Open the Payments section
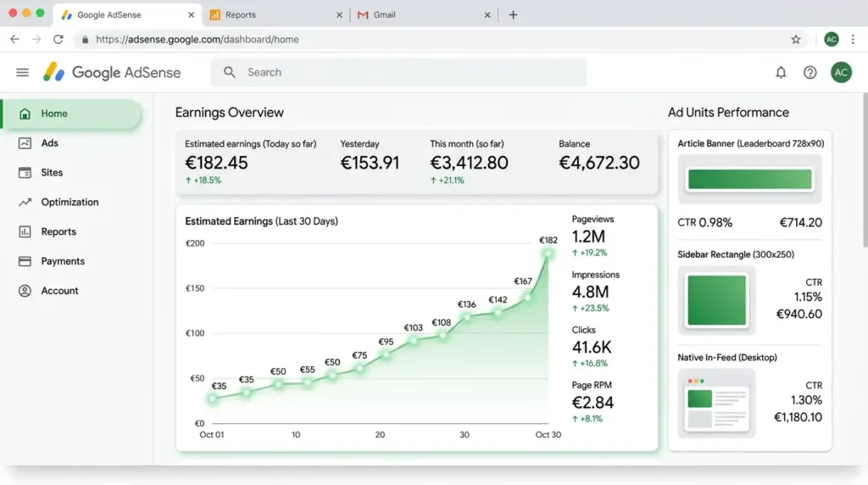 tap(72, 261)
